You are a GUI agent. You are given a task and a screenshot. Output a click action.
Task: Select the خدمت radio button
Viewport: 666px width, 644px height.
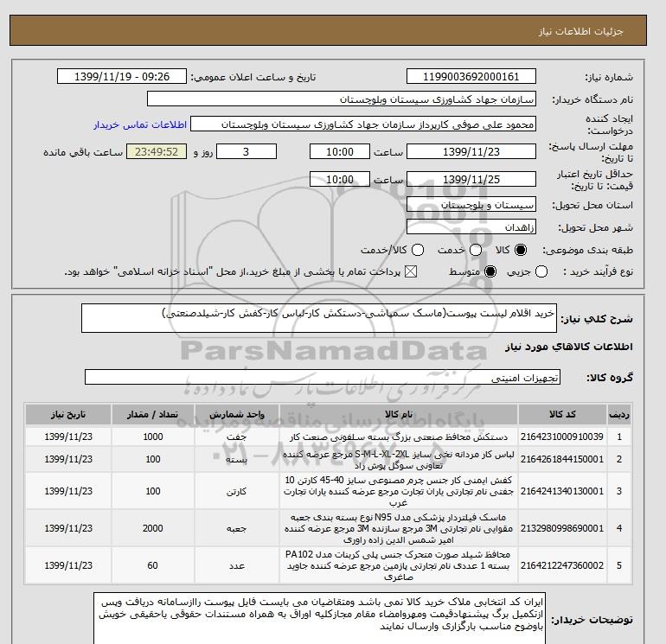pos(476,250)
